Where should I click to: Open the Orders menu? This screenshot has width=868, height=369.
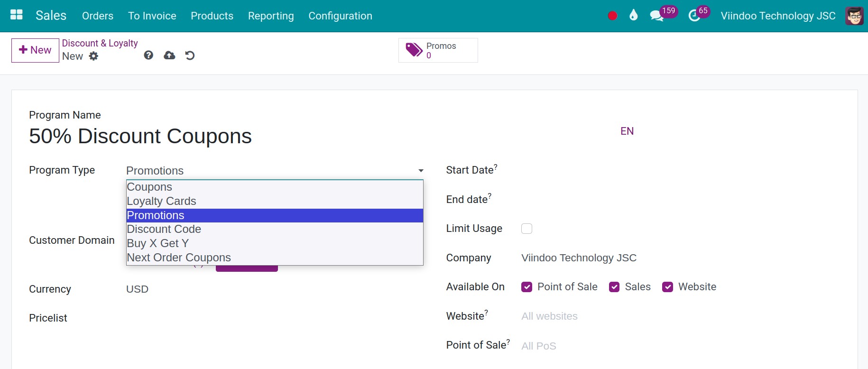coord(98,16)
